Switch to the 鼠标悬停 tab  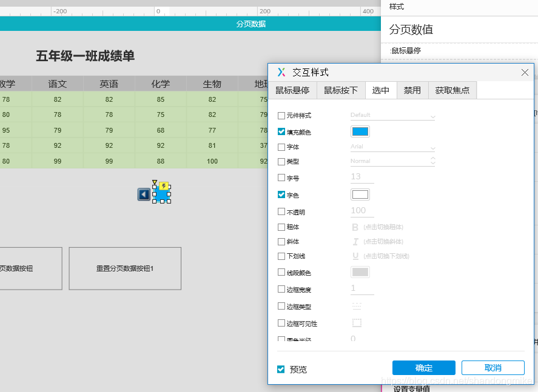[x=292, y=90]
